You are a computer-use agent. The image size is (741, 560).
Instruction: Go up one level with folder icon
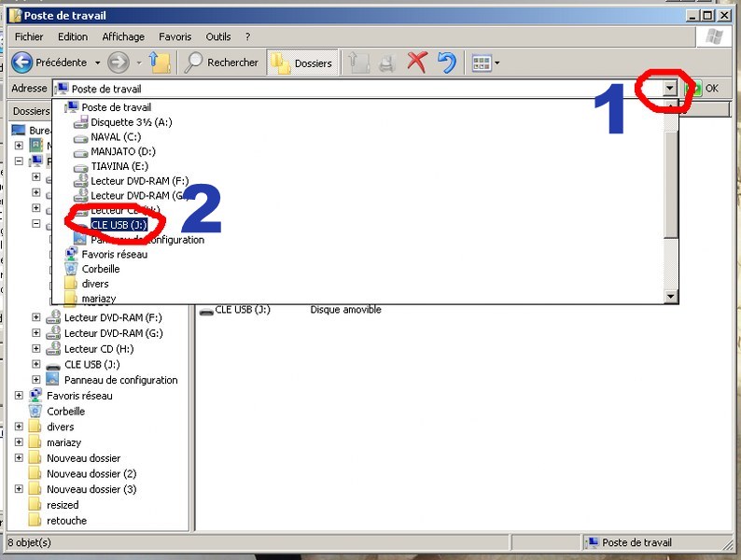[x=160, y=63]
